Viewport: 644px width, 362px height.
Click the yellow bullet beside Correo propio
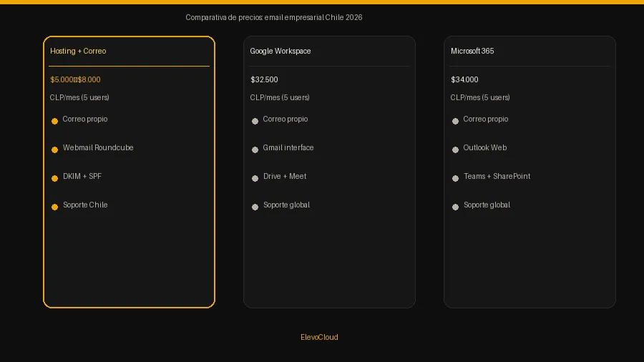(54, 121)
